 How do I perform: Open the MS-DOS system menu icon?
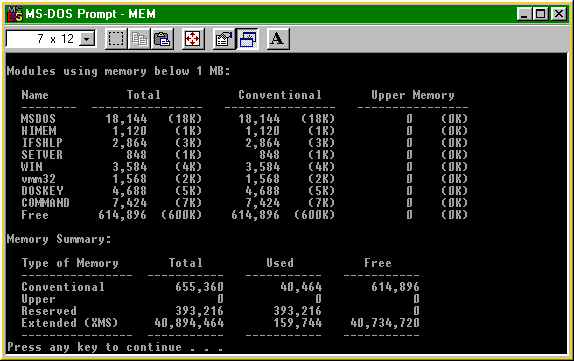point(15,14)
